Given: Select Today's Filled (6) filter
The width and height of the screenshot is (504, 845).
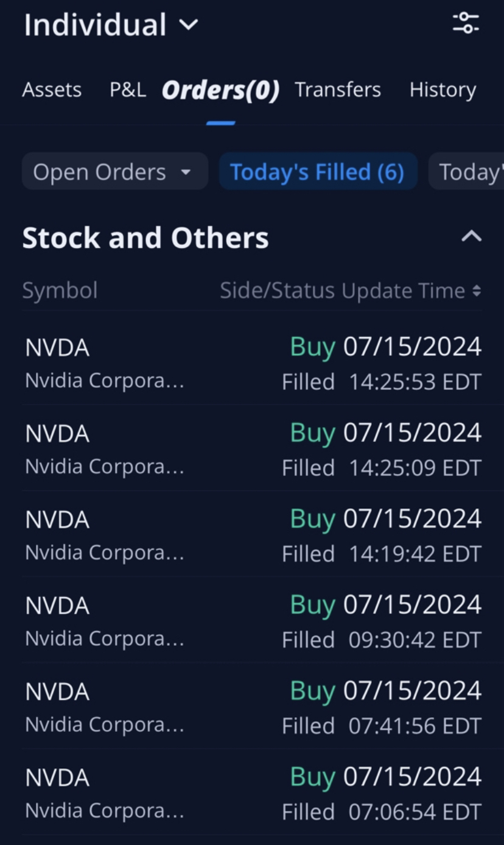Looking at the screenshot, I should pos(318,172).
